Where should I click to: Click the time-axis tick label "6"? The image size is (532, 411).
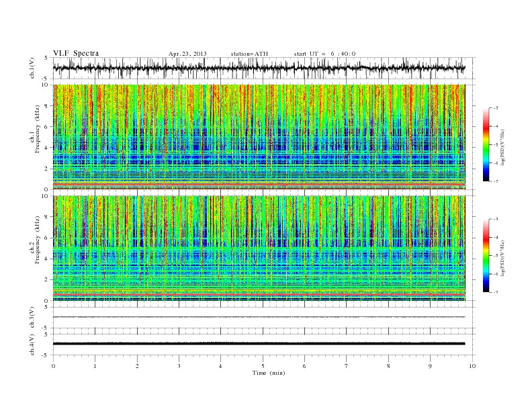(x=304, y=366)
